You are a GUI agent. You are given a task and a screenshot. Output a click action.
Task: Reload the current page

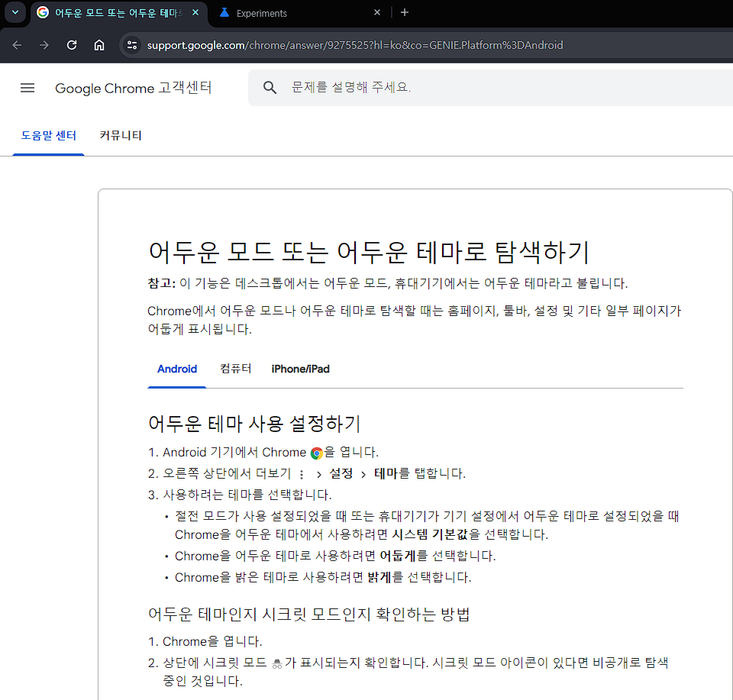click(72, 45)
